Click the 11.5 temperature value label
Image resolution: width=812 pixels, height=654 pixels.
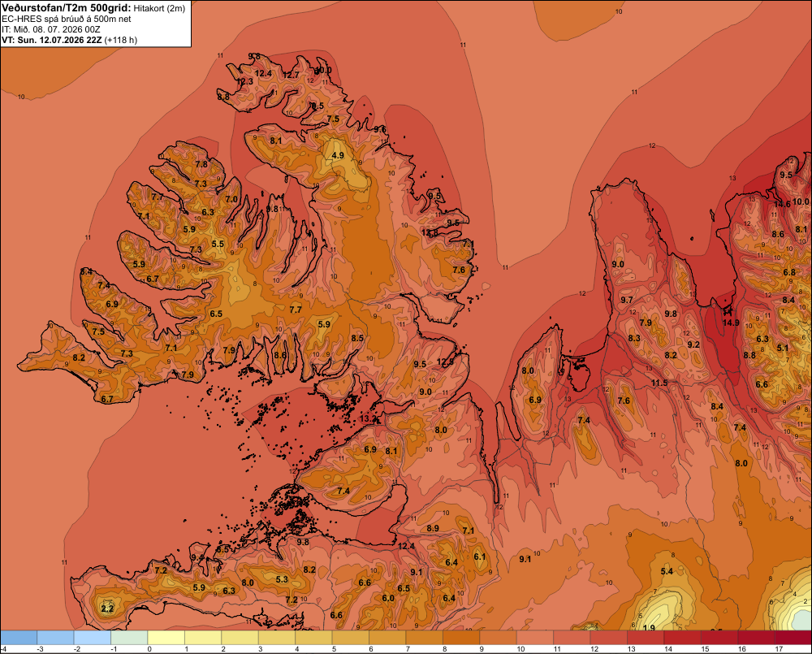tap(659, 383)
